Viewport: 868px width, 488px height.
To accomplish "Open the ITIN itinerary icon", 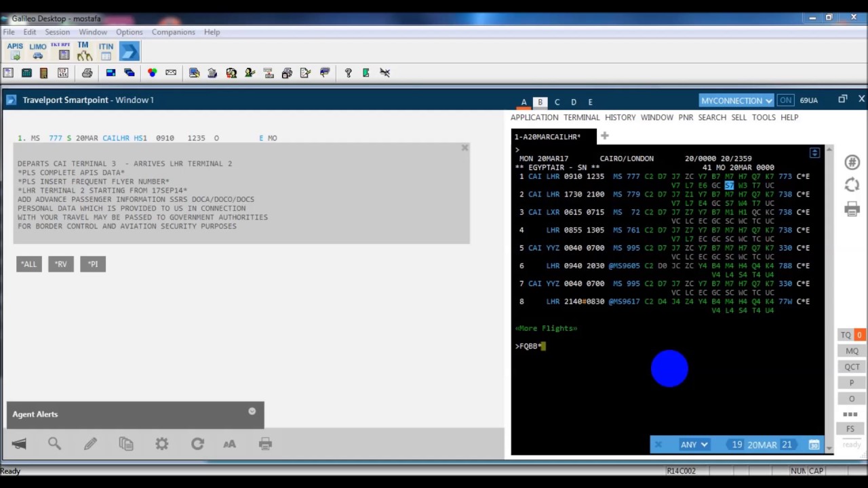I will coord(106,51).
